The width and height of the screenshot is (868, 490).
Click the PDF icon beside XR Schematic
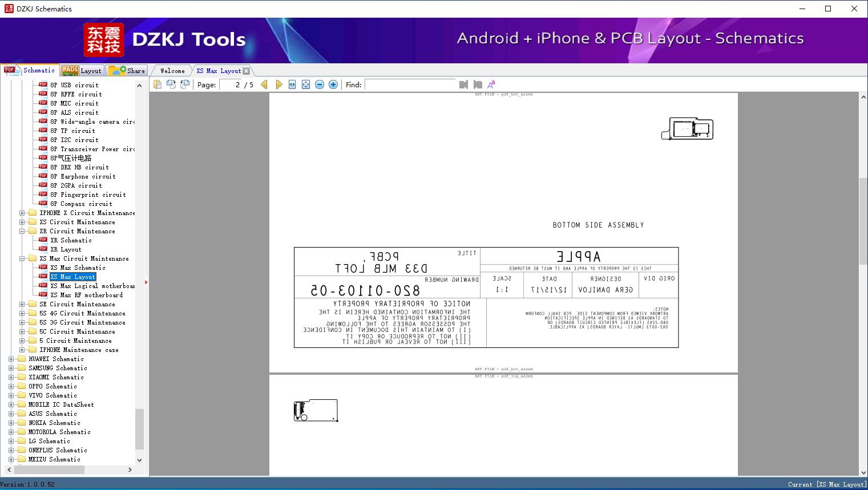[x=43, y=240]
